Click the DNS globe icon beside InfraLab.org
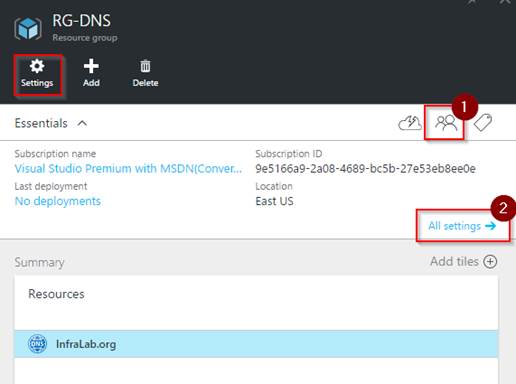516x384 pixels. (x=37, y=344)
